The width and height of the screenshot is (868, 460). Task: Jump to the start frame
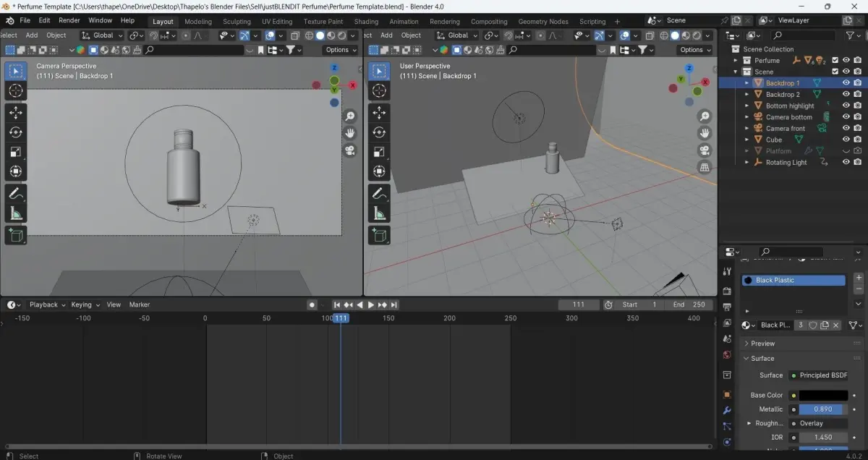point(336,304)
